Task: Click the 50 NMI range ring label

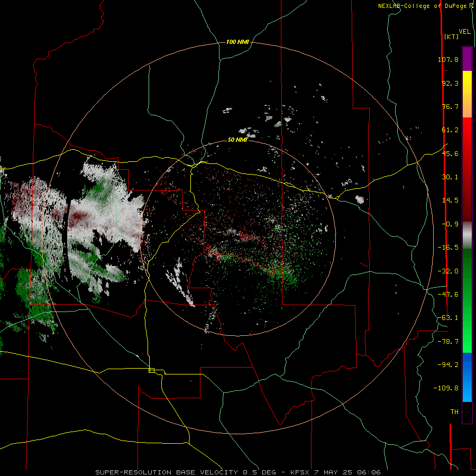Action: click(x=237, y=140)
